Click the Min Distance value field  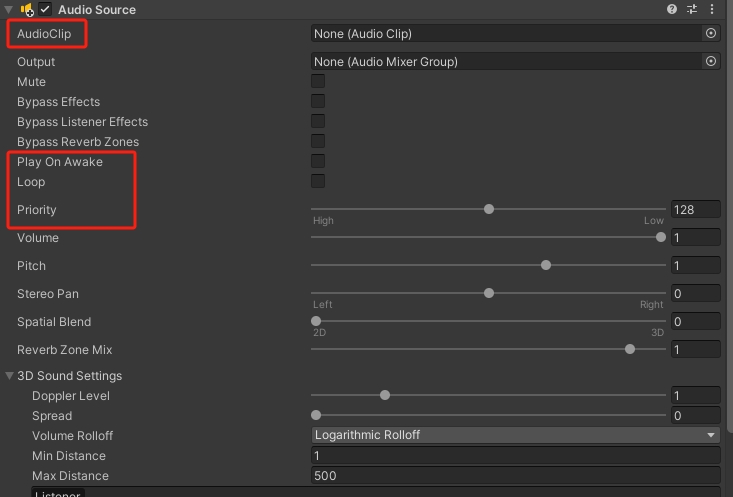pyautogui.click(x=515, y=455)
